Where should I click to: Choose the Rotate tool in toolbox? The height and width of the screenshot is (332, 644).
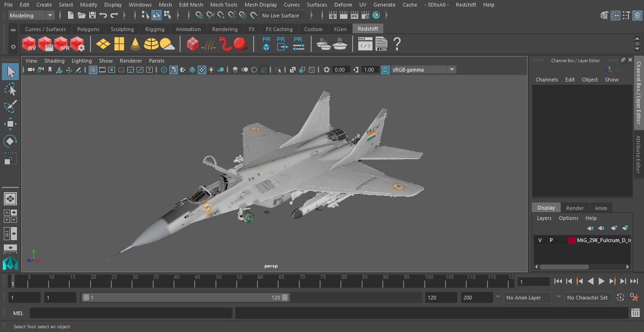click(x=10, y=141)
